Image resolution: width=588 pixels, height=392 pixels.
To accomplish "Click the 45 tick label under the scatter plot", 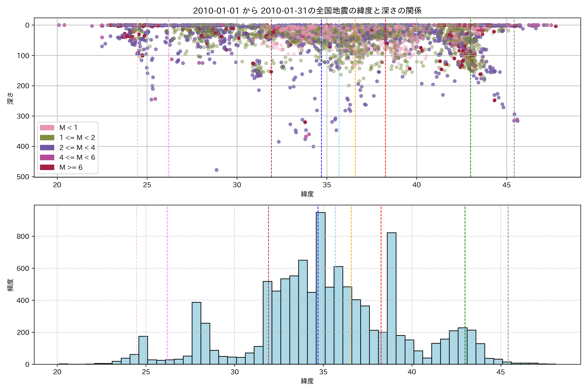I will pos(506,185).
